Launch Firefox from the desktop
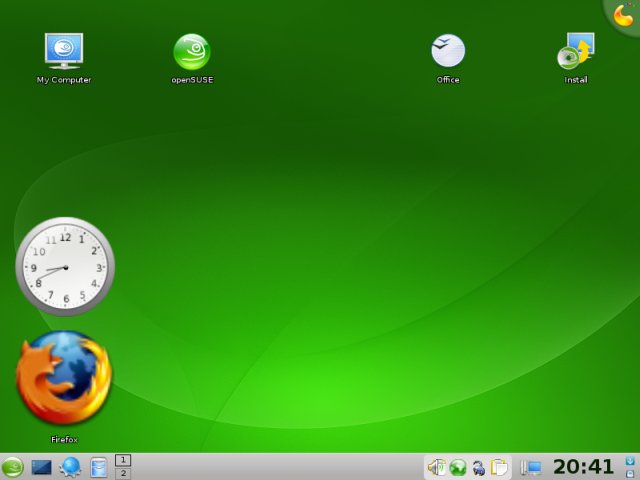 [64, 378]
